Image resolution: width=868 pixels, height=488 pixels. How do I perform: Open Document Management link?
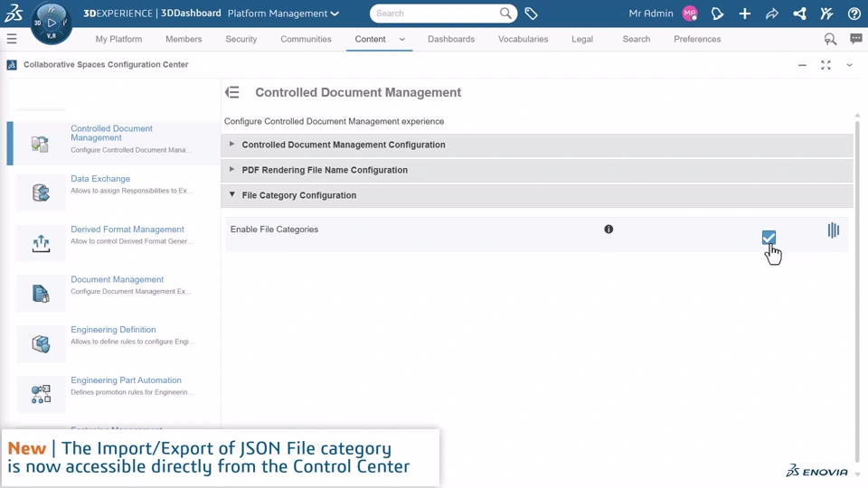pyautogui.click(x=117, y=279)
